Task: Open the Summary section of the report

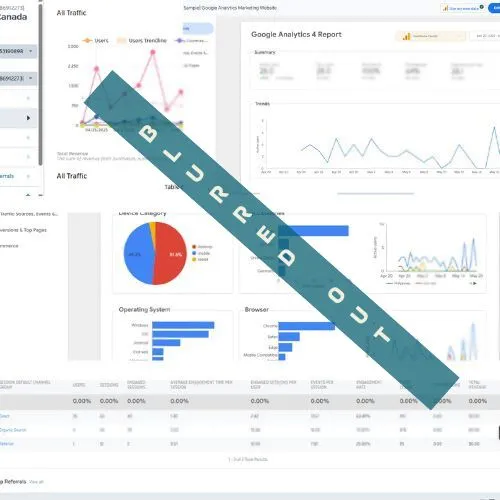Action: point(265,52)
